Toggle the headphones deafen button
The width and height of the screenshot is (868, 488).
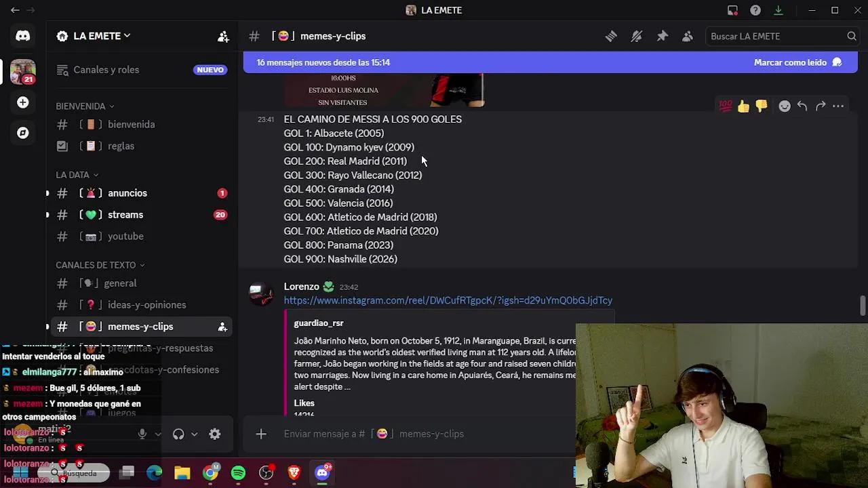(178, 434)
